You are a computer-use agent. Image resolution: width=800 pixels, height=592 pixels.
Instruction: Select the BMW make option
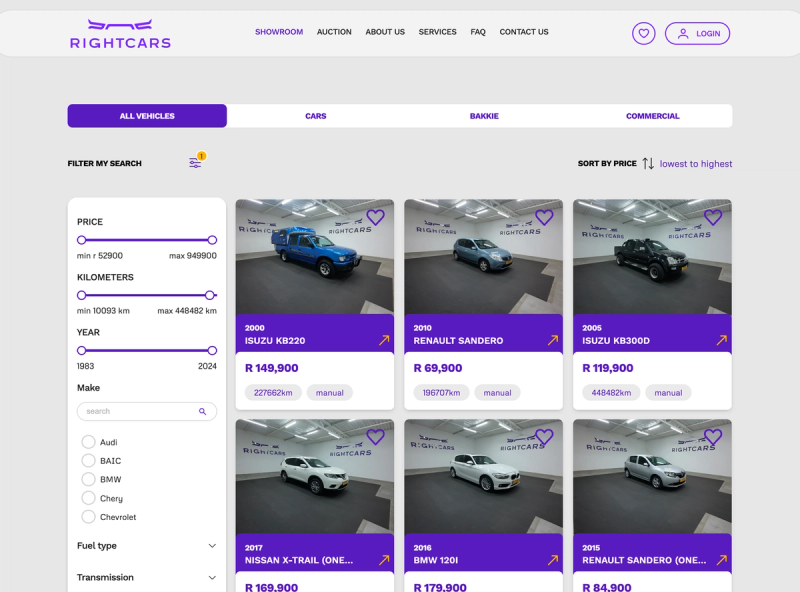pyautogui.click(x=88, y=479)
